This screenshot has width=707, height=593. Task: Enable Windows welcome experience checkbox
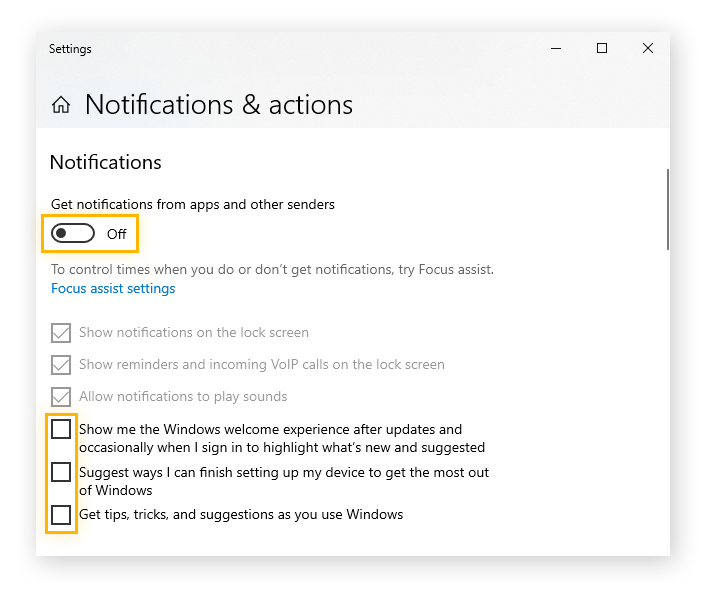pyautogui.click(x=61, y=429)
